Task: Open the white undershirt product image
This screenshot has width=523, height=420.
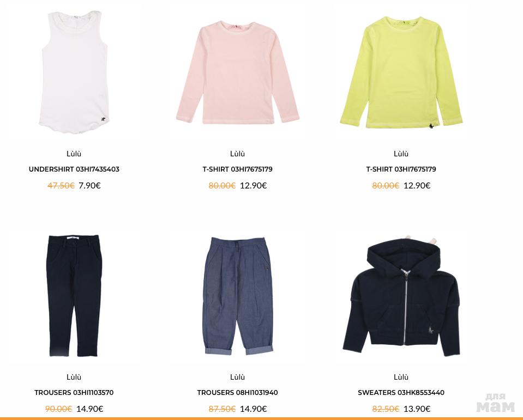Action: pos(74,72)
